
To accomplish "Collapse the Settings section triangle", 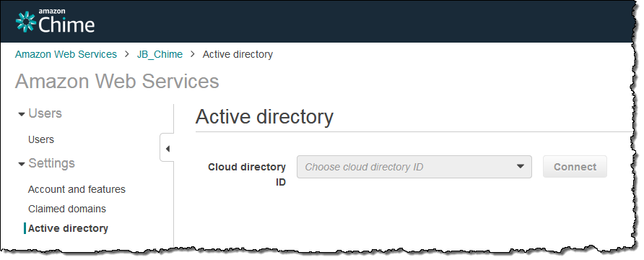I will [x=22, y=164].
